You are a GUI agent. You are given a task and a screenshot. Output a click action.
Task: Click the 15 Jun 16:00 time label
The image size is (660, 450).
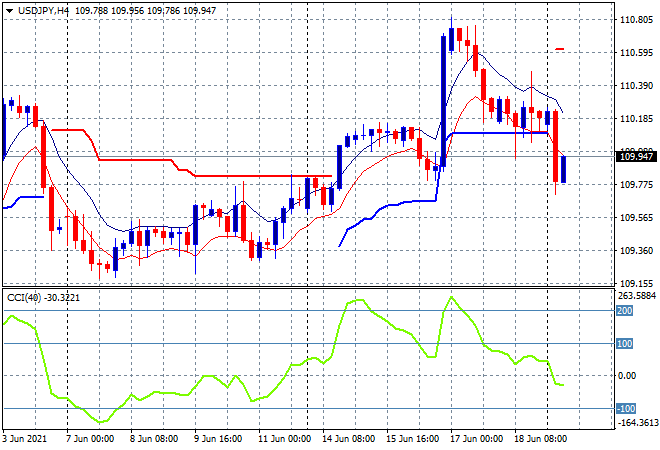412,439
